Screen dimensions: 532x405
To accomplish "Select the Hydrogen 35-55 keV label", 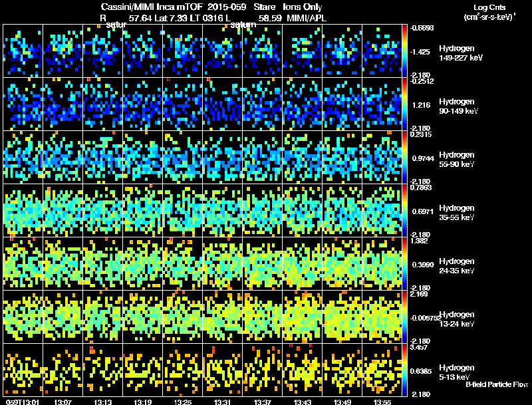I will [x=457, y=213].
